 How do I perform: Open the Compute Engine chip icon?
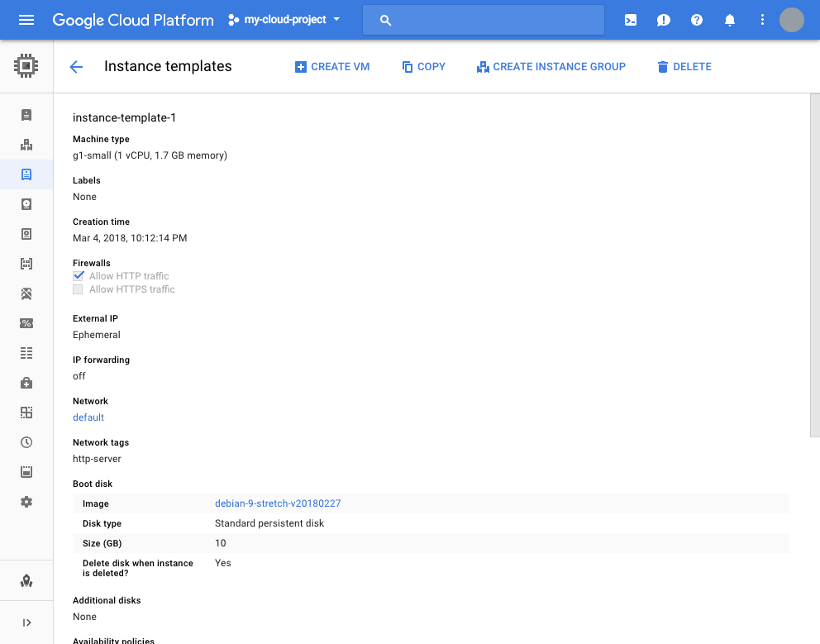pyautogui.click(x=26, y=66)
